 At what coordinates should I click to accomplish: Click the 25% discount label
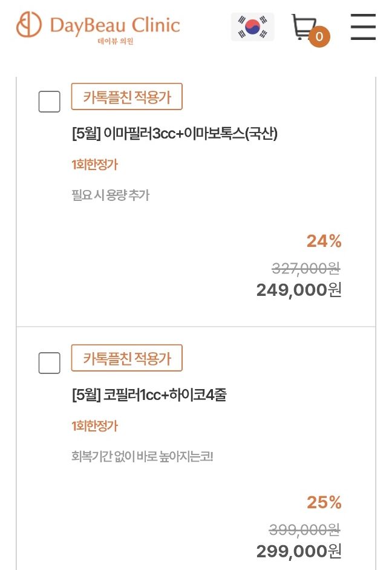click(x=324, y=502)
